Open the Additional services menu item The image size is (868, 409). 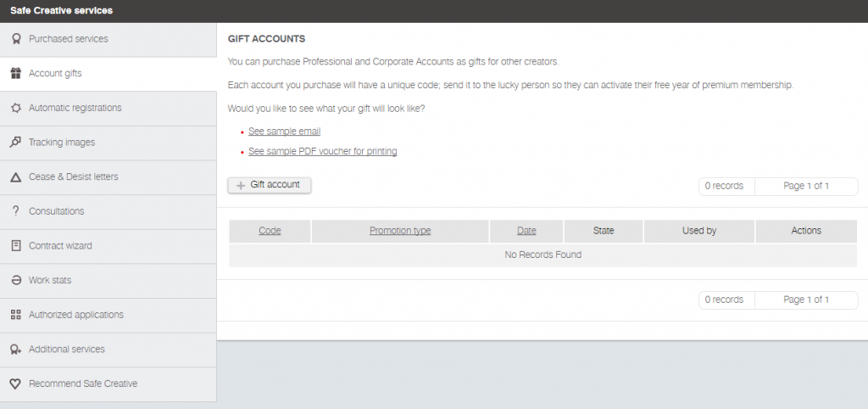tap(66, 350)
